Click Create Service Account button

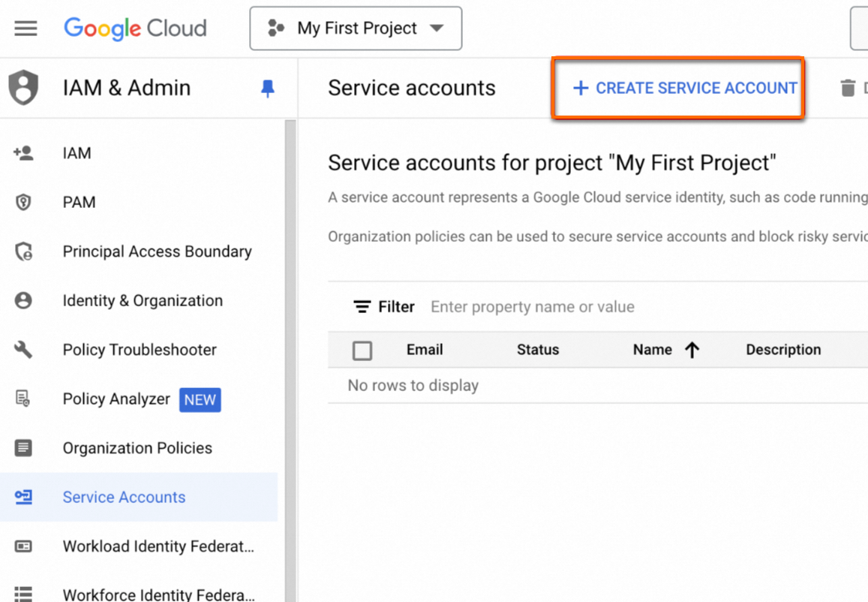685,88
